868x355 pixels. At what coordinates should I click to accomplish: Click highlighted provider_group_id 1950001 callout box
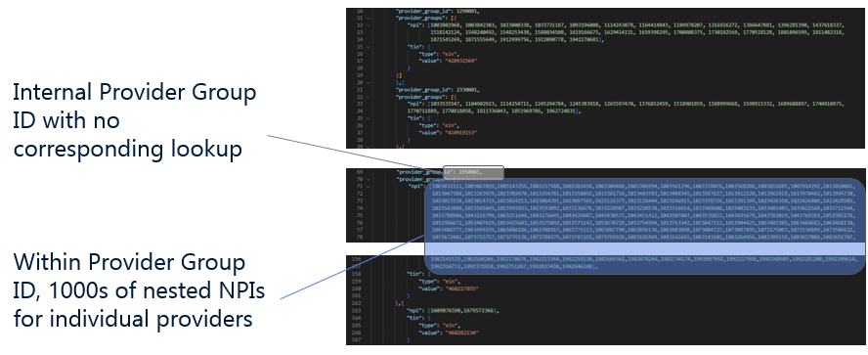click(473, 172)
